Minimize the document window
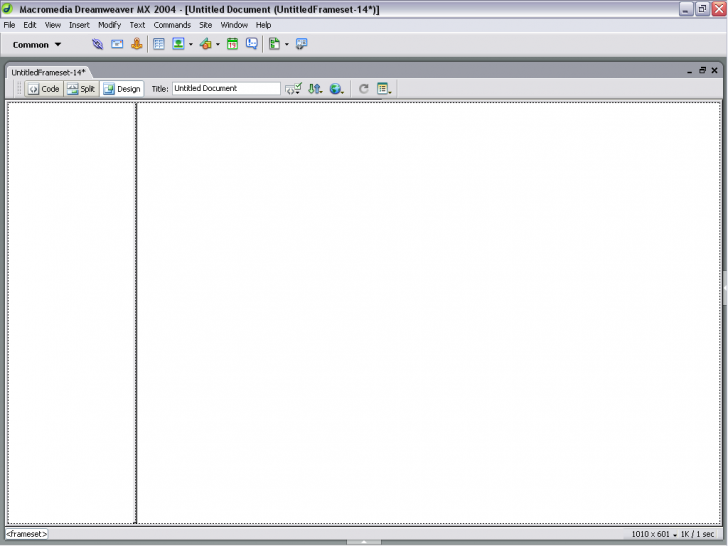Viewport: 728px width, 546px height. [x=689, y=71]
